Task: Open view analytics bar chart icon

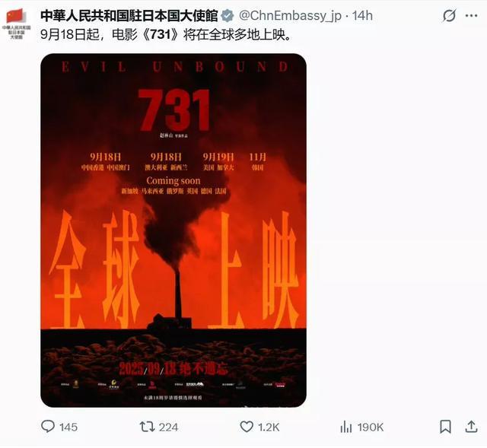Action: pos(346,427)
